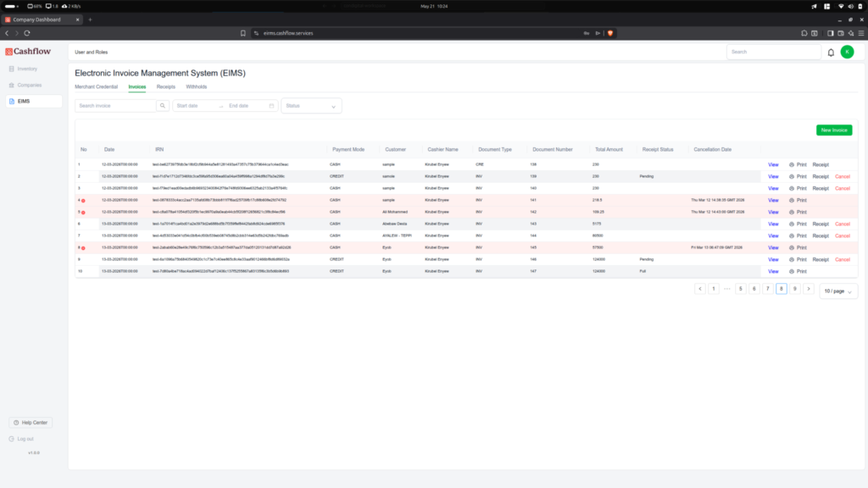
Task: Print the invoice with document number 143
Action: 798,225
